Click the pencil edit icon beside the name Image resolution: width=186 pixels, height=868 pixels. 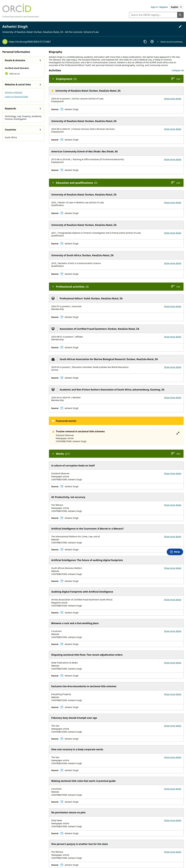click(x=180, y=27)
